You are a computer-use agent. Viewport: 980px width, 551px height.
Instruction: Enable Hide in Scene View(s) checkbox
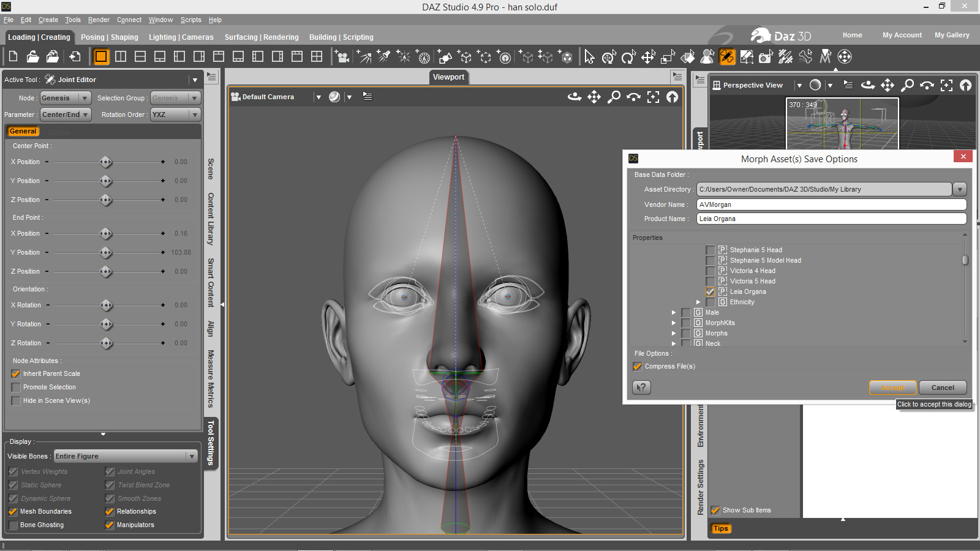16,400
